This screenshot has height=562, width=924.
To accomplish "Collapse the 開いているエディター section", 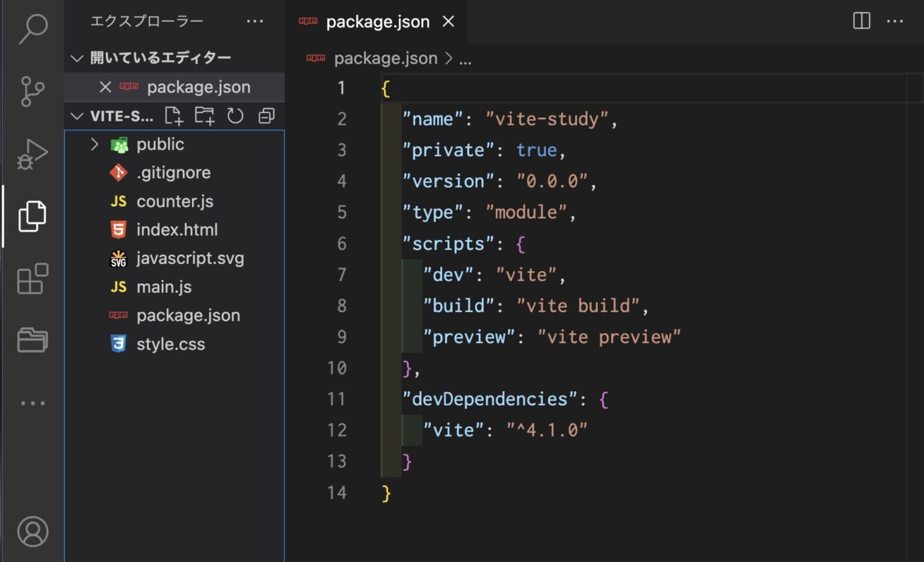I will click(77, 57).
